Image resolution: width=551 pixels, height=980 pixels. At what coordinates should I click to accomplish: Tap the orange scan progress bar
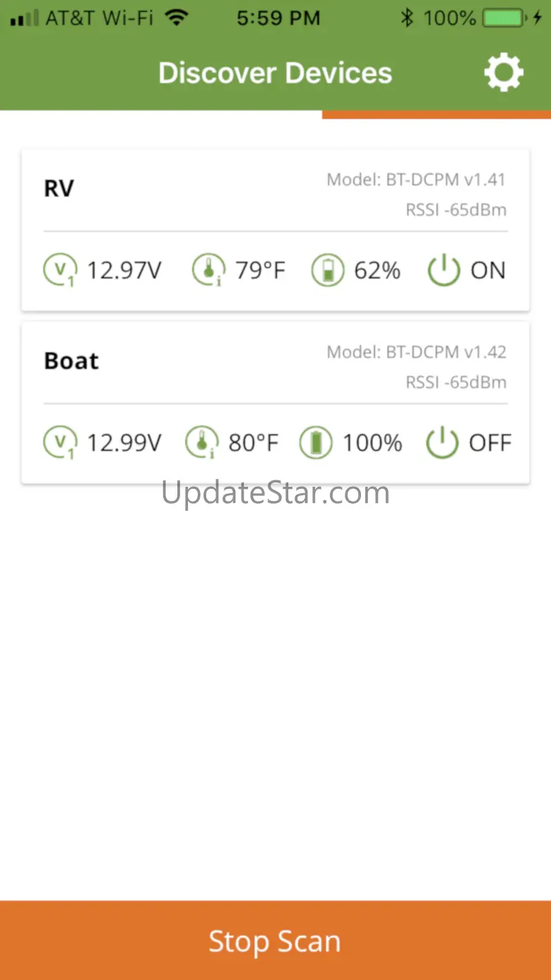coord(436,114)
